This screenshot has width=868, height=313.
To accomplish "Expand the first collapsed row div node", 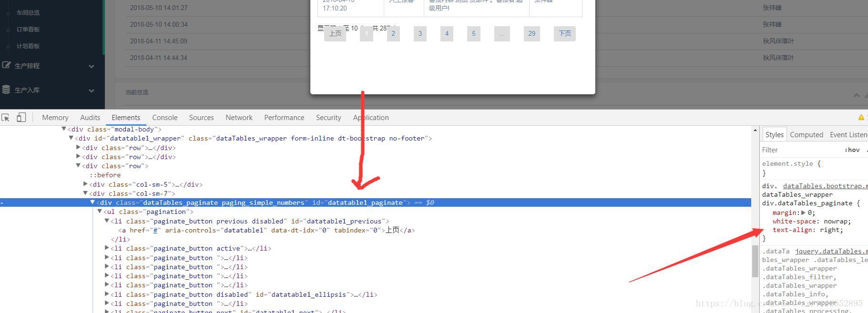I will coord(78,148).
